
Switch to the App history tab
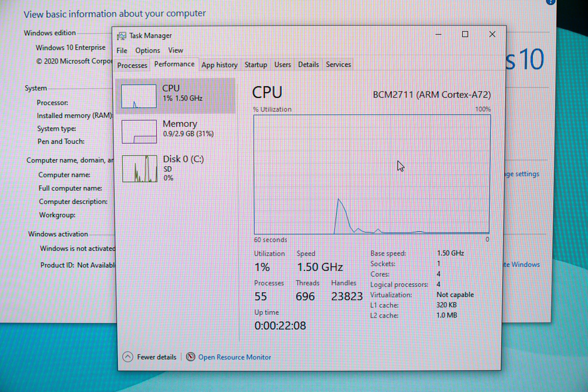click(219, 65)
